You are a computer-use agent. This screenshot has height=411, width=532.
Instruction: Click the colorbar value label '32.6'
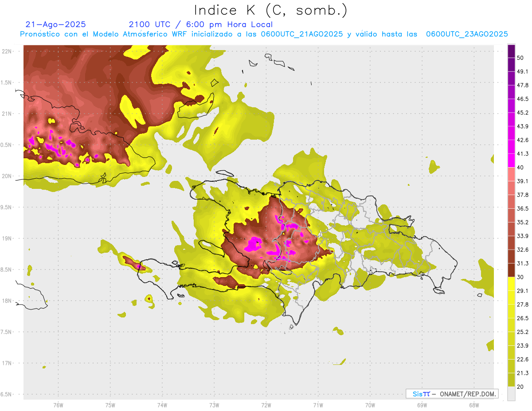(x=523, y=250)
